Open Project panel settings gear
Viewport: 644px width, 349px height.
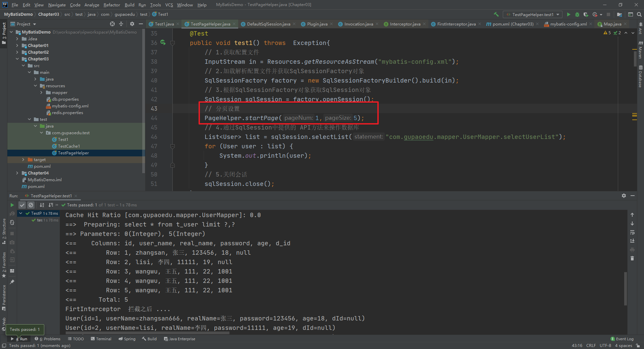pyautogui.click(x=132, y=24)
